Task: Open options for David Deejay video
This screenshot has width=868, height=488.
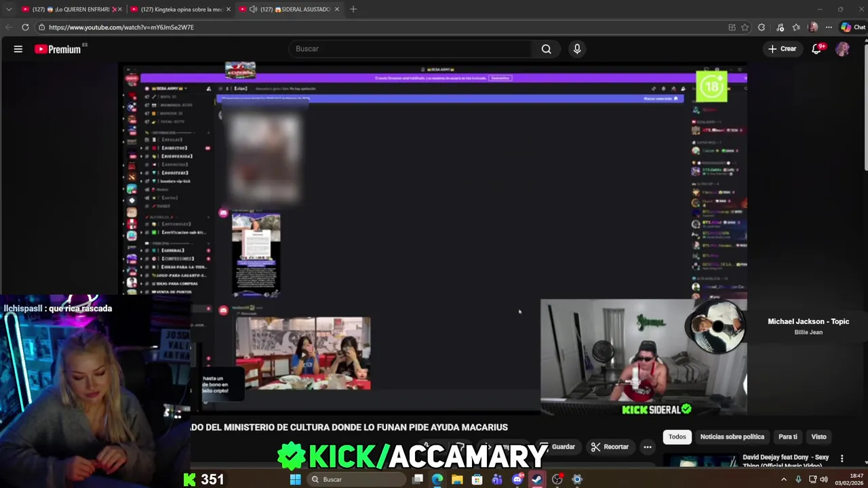Action: (842, 459)
